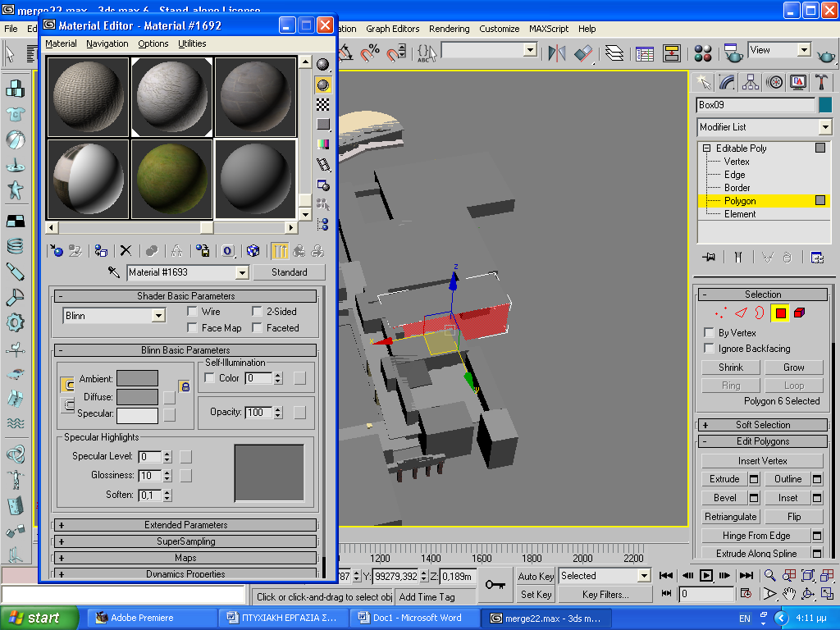Toggle the Self-Illumination Color checkbox
This screenshot has height=630, width=840.
(x=209, y=377)
